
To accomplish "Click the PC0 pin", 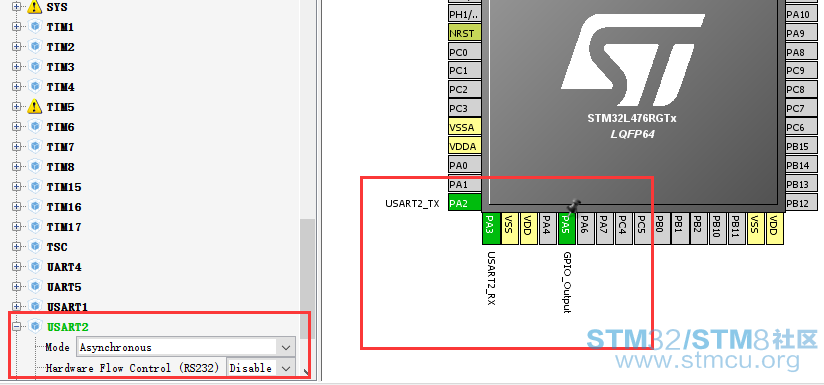I will (x=465, y=51).
